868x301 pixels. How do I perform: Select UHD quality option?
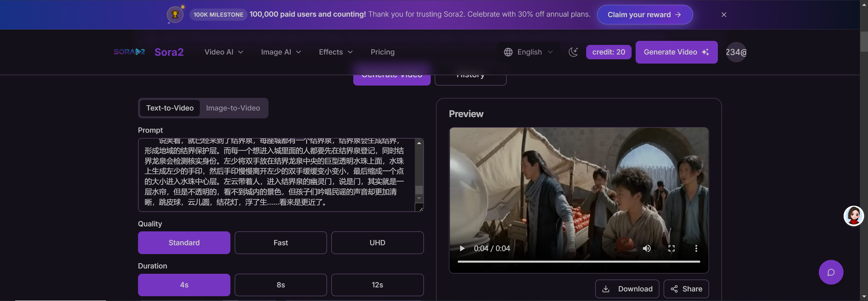[x=377, y=243]
